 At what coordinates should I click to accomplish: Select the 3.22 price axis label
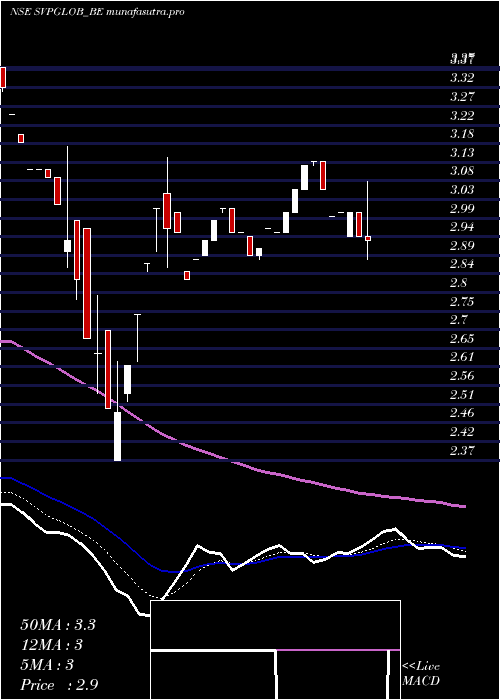[462, 116]
